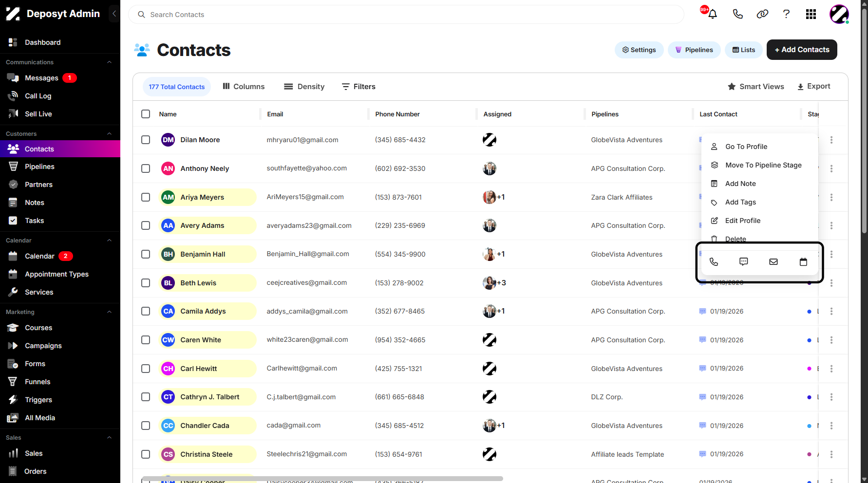Focus the Search Contacts field
The width and height of the screenshot is (868, 483).
(406, 15)
